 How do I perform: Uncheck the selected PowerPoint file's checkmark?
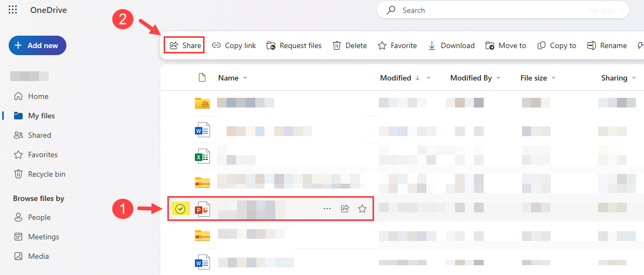pos(180,209)
